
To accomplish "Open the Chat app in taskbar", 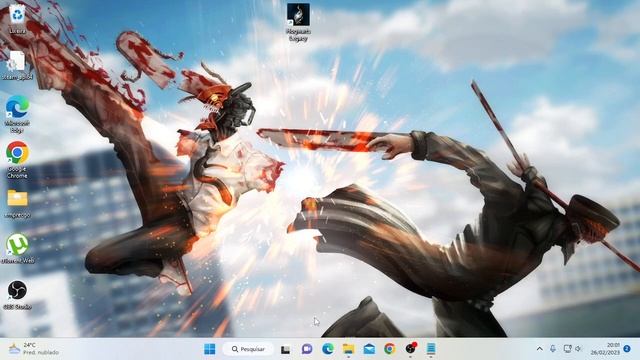I will click(307, 349).
